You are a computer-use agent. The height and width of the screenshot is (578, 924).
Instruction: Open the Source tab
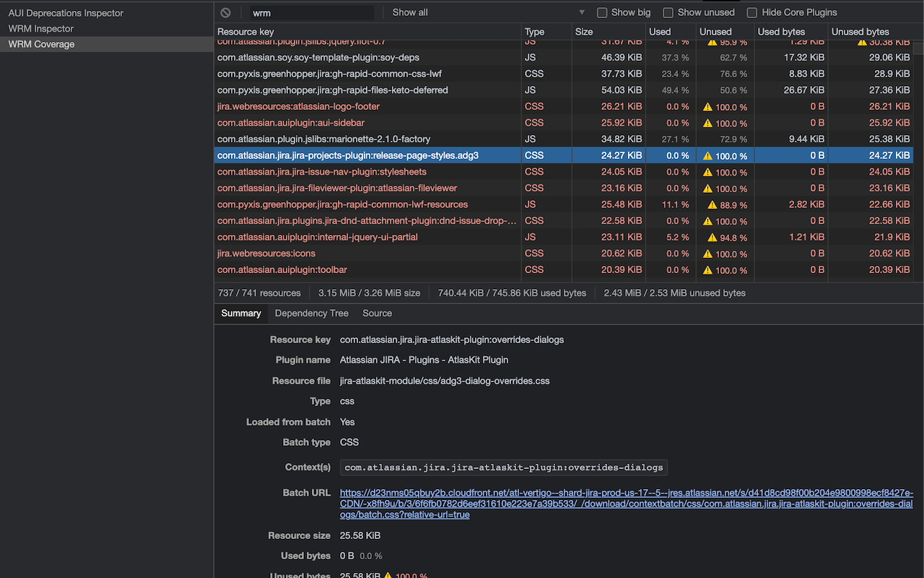click(x=377, y=313)
